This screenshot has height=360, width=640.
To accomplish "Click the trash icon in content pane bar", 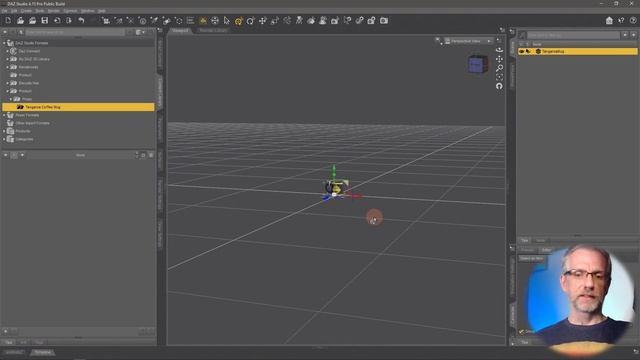I will click(151, 155).
